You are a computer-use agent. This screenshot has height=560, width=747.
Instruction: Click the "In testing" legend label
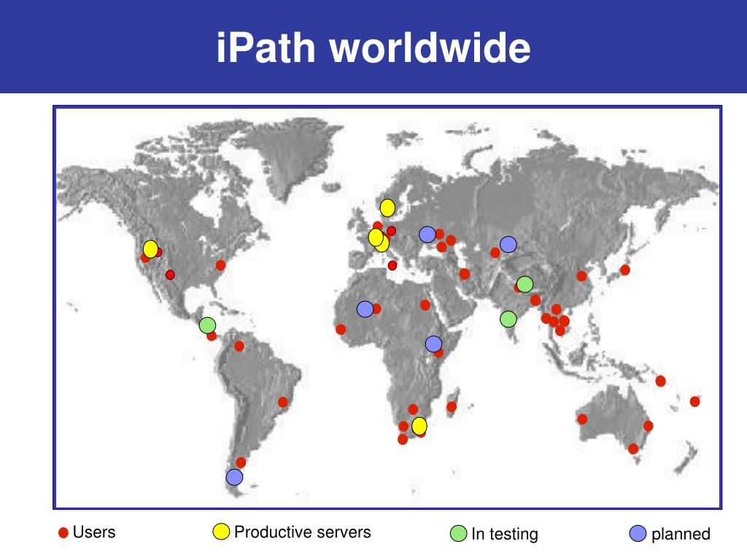pyautogui.click(x=505, y=534)
